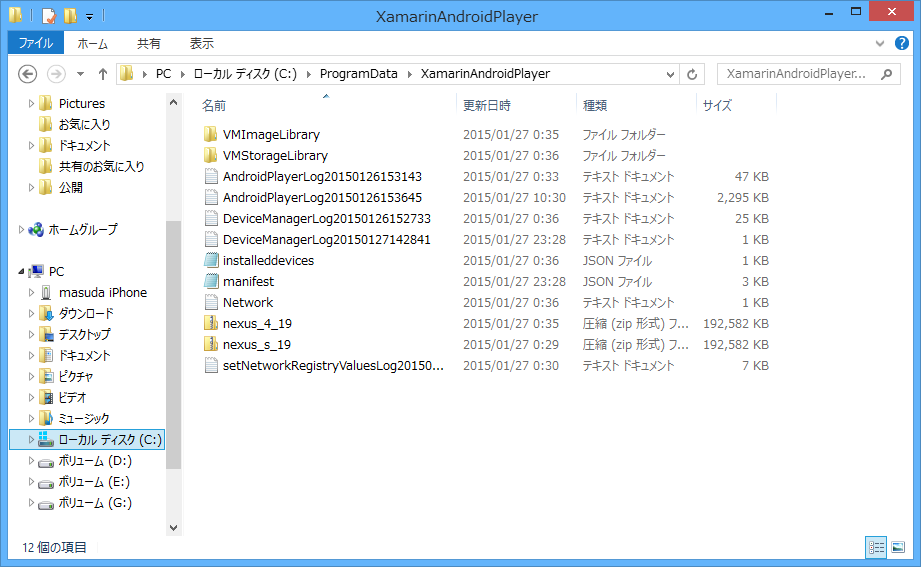Switch to large icons view layout
921x567 pixels.
point(897,547)
